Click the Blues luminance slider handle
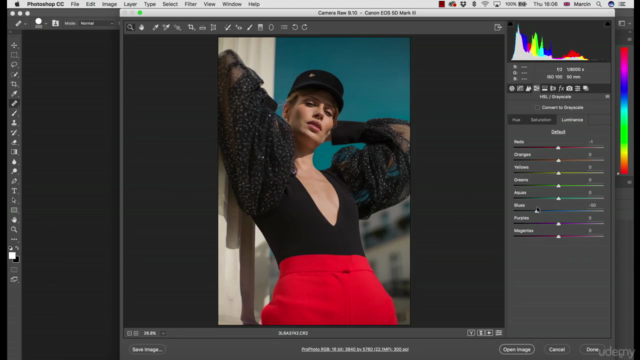Viewport: 640px width, 360px height. [x=536, y=211]
